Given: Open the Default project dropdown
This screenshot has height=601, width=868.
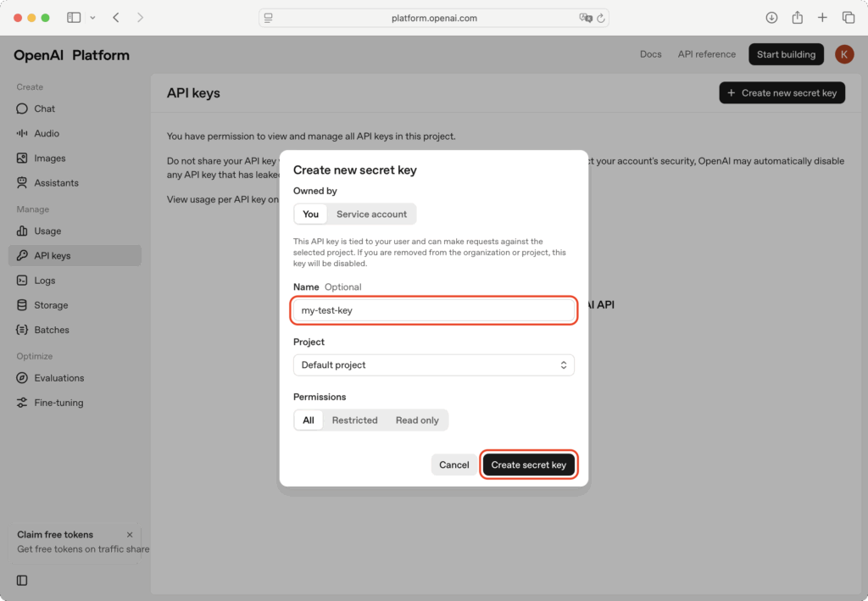Looking at the screenshot, I should coord(433,365).
